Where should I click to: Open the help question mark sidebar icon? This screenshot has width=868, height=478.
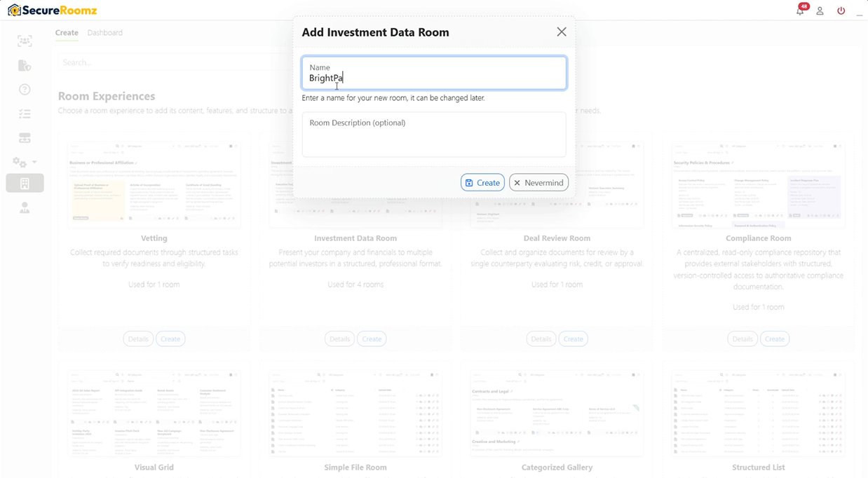click(25, 89)
